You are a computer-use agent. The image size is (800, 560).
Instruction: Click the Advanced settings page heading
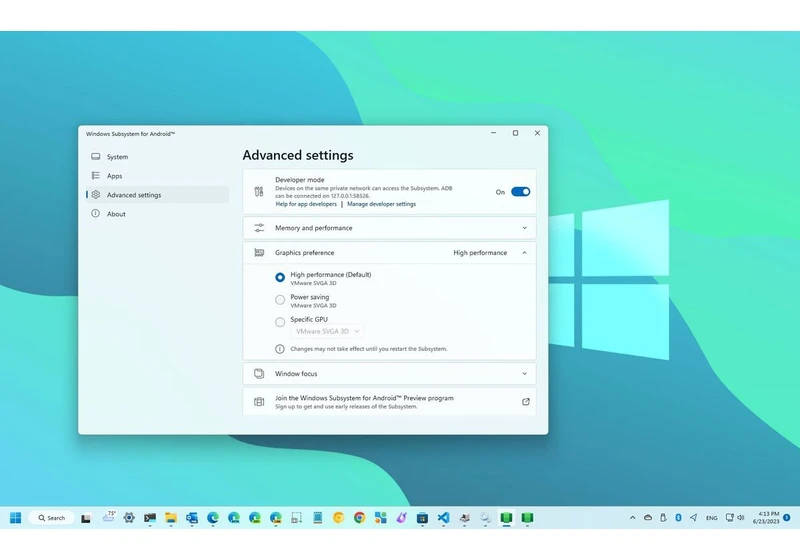pyautogui.click(x=298, y=155)
